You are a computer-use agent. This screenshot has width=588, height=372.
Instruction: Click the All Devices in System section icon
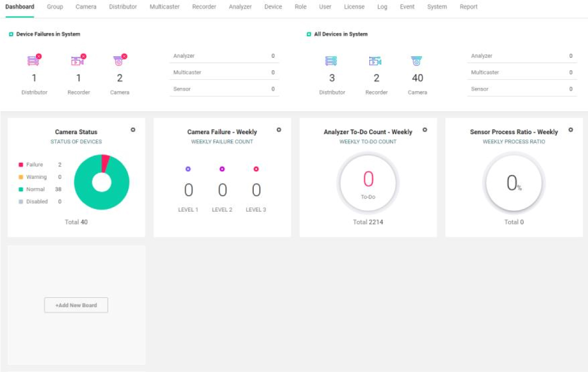(309, 34)
